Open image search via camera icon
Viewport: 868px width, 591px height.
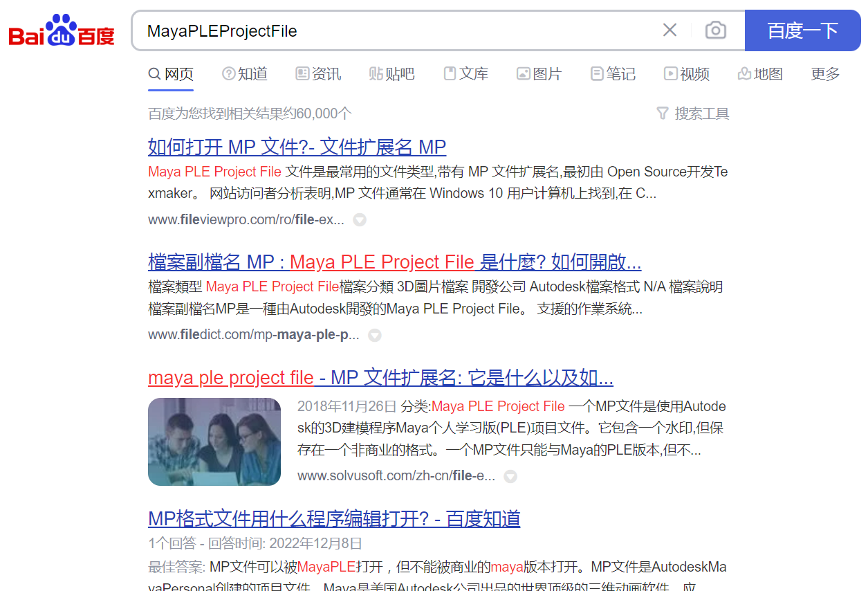[715, 30]
